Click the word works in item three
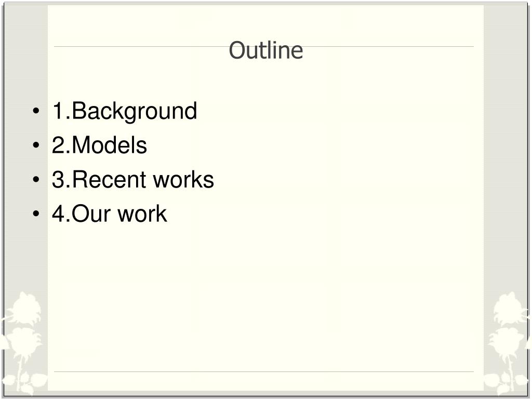This screenshot has height=399, width=532. click(x=183, y=179)
